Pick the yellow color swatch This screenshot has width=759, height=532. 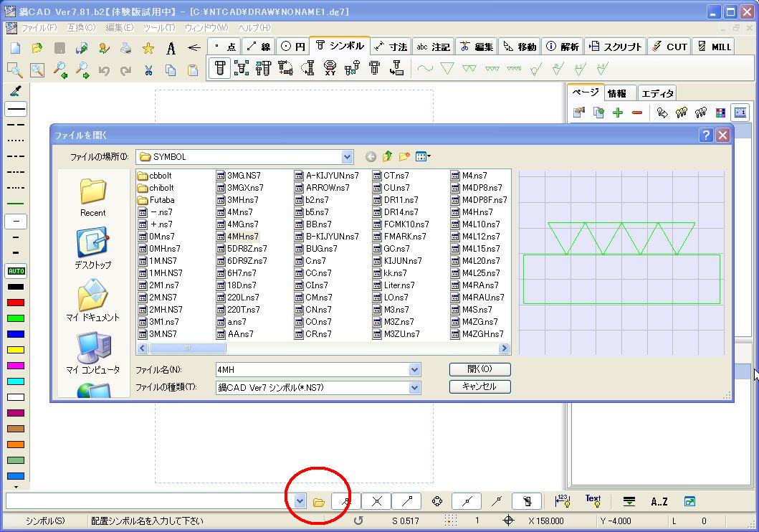(x=16, y=350)
